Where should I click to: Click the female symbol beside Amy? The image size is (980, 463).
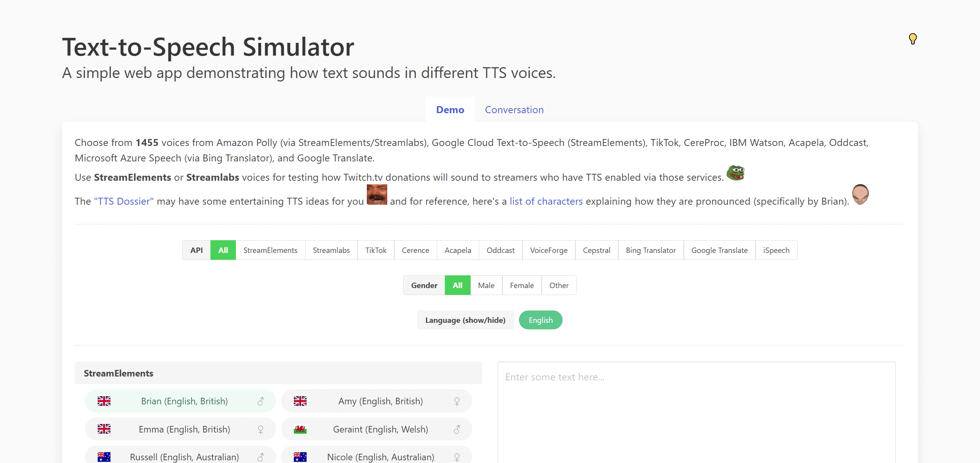(457, 401)
